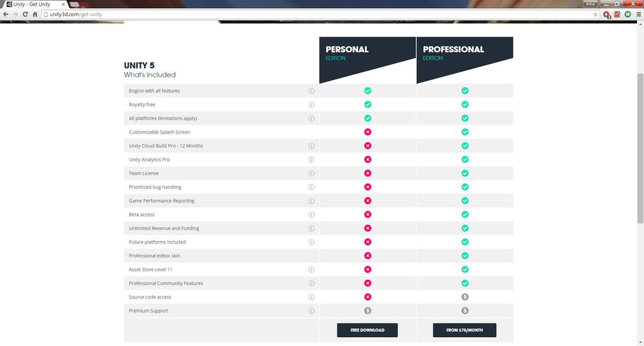
Task: Click the scrollbar down arrow
Action: tap(640, 342)
